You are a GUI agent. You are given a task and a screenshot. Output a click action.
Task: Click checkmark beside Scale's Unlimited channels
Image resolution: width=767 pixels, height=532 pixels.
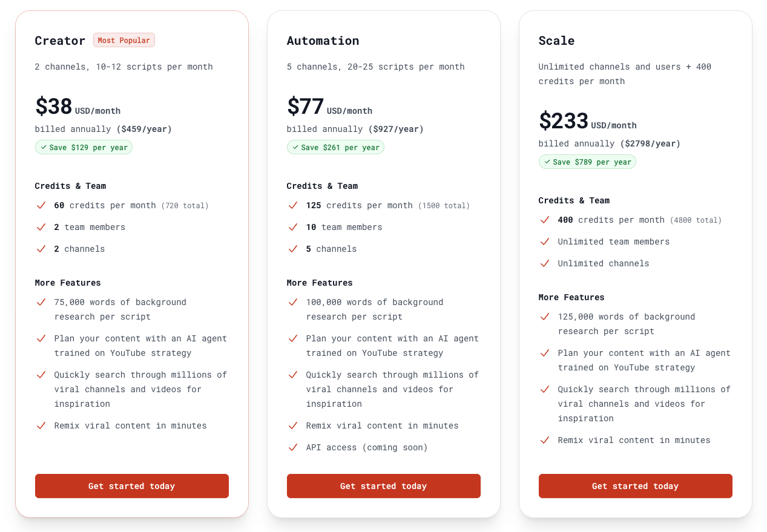[x=545, y=264]
